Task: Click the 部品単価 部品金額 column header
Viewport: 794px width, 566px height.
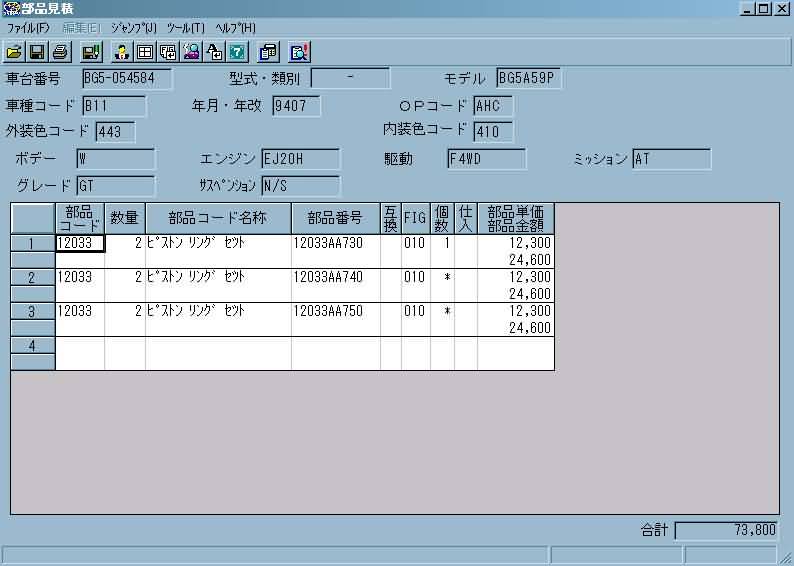Action: coord(515,219)
